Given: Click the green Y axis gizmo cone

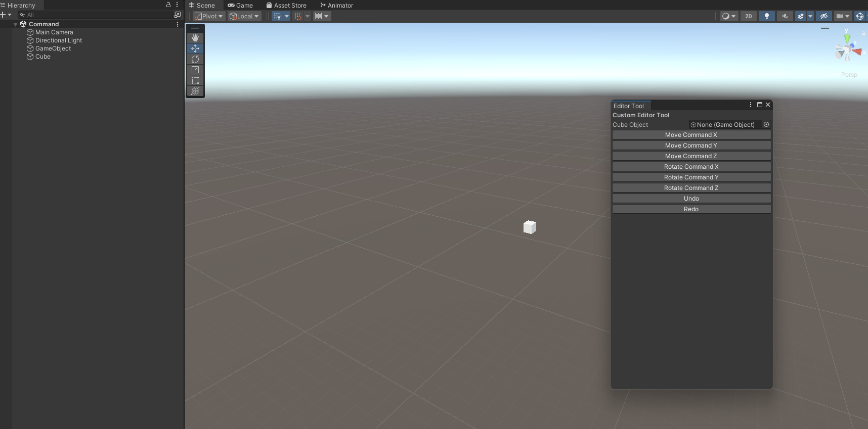Looking at the screenshot, I should [847, 38].
